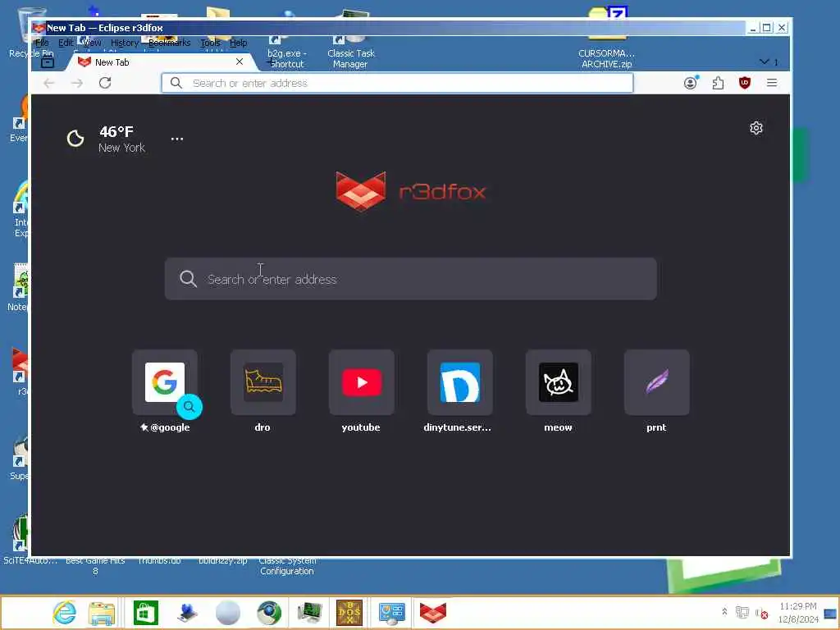Open the @google search shortcut tile

point(165,382)
